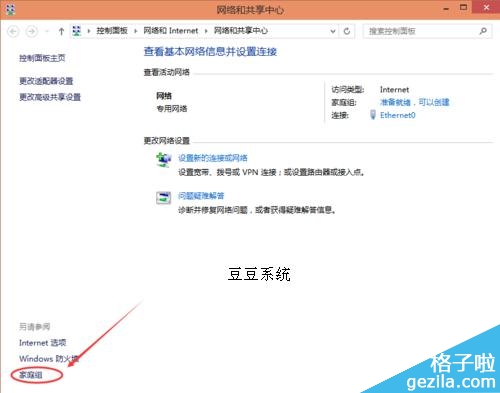Click the window title bar system icon
This screenshot has width=500, height=393.
pos(10,9)
